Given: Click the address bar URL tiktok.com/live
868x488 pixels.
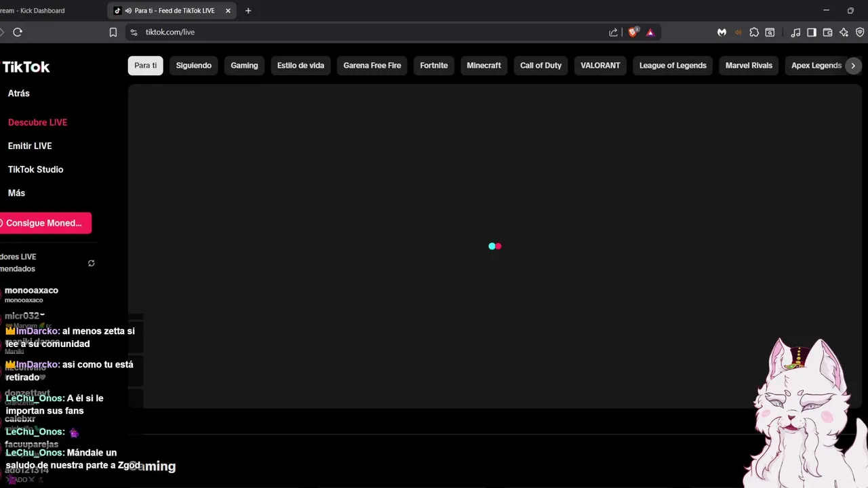Looking at the screenshot, I should [x=170, y=32].
